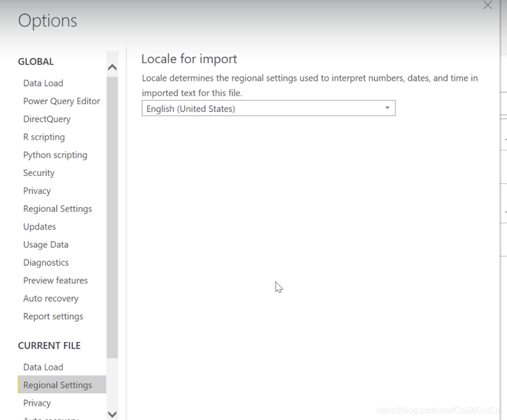The image size is (507, 420).
Task: Click sidebar scroll up arrow
Action: tap(112, 67)
